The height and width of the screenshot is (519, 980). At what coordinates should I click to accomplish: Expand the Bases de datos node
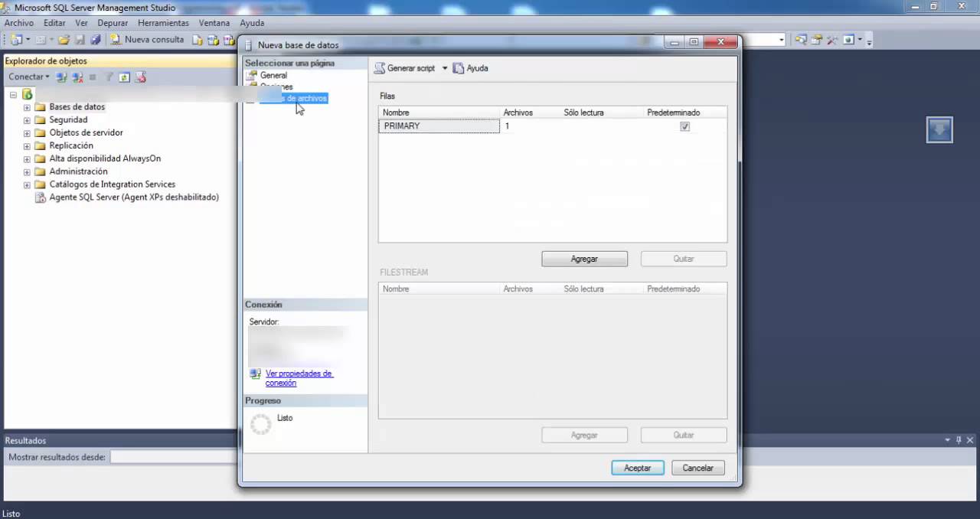(x=27, y=107)
